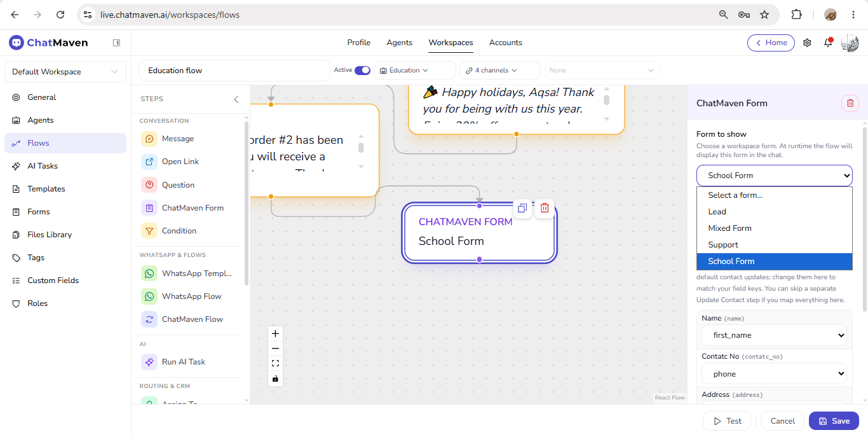868x437 pixels.
Task: Click the Message step icon
Action: (149, 139)
